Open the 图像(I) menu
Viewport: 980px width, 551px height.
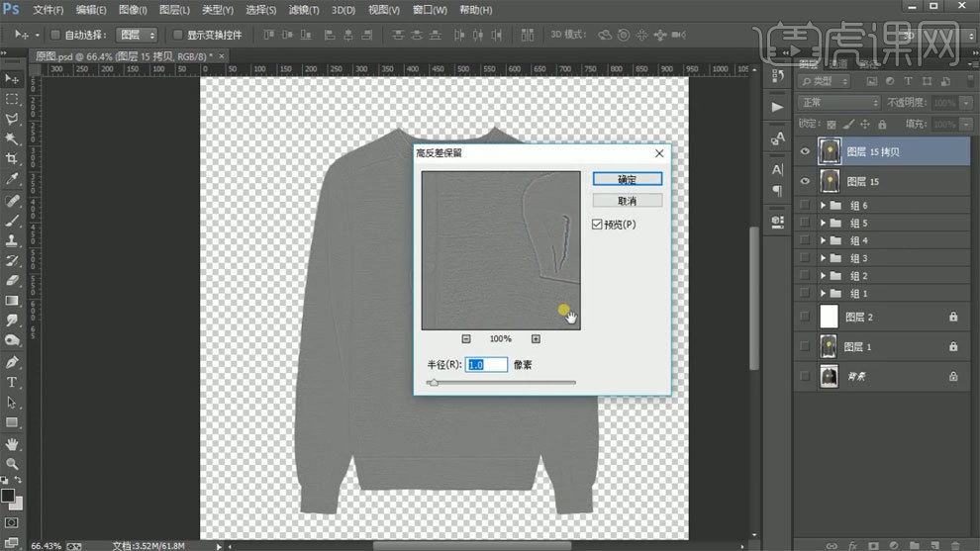(133, 10)
